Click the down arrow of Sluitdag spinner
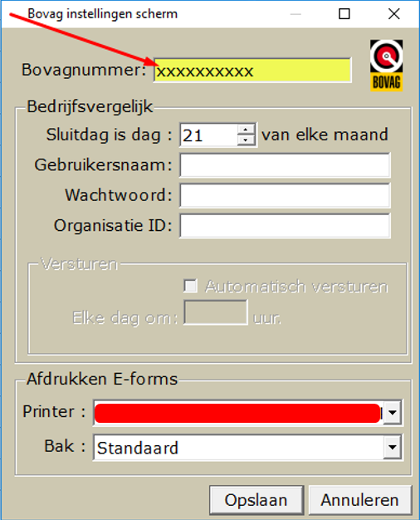Viewport: 420px width, 520px height. (x=246, y=140)
